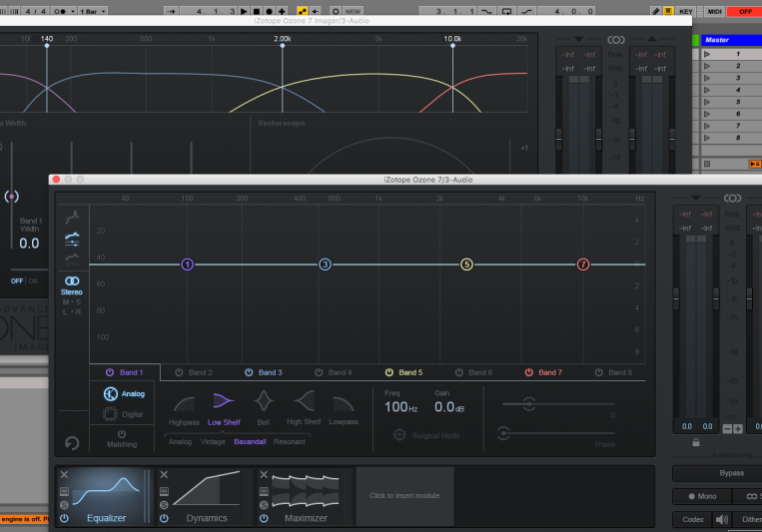Solo the Equalizer module
The width and height of the screenshot is (762, 532).
[x=64, y=505]
